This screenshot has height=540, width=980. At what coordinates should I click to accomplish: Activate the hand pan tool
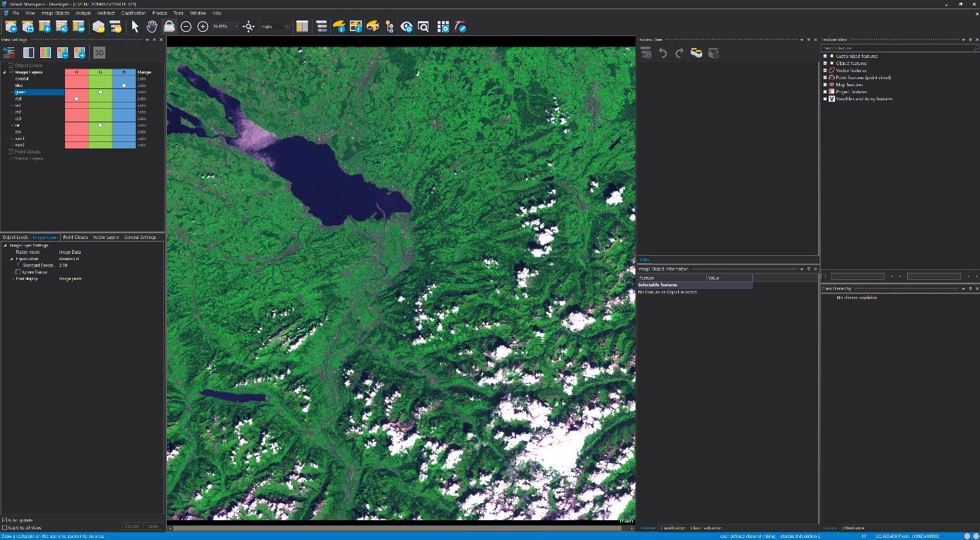pos(152,27)
